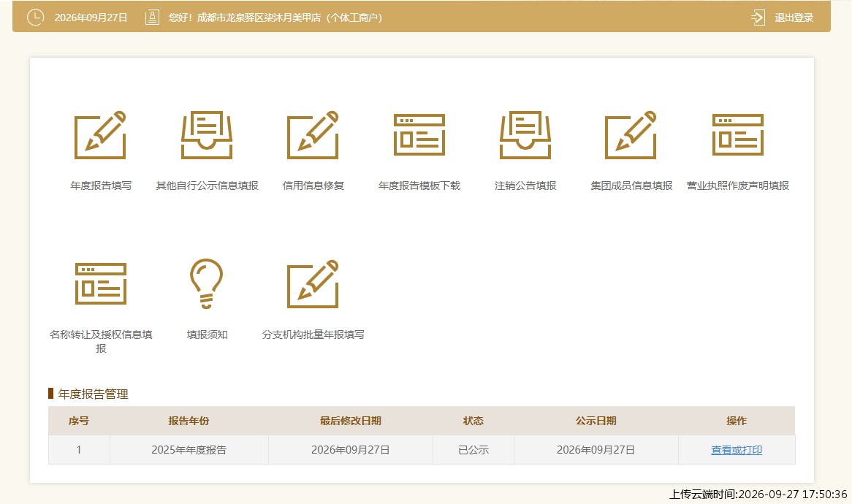Viewport: 852px width, 504px height.
Task: Click the 状态 column header
Action: 473,421
